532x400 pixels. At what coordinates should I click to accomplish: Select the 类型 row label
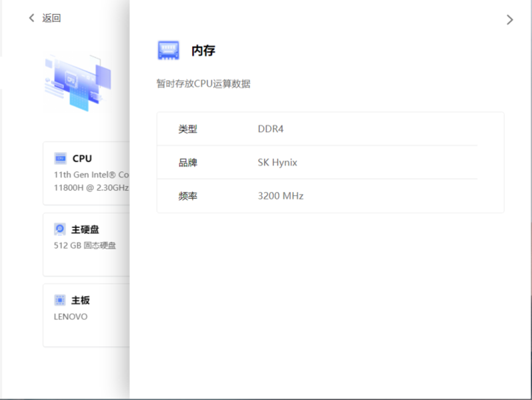(x=188, y=129)
